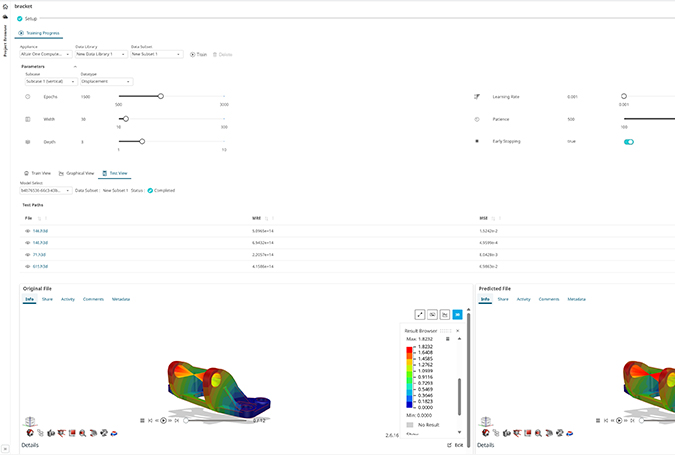The height and width of the screenshot is (455, 675).
Task: Play Predicted File animation
Action: (x=619, y=421)
